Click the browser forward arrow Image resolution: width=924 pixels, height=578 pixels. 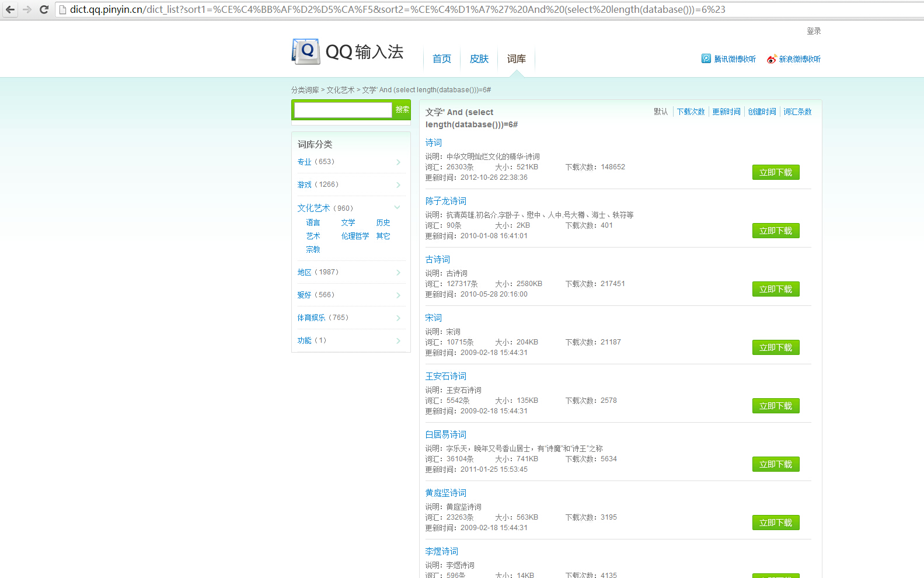coord(27,9)
